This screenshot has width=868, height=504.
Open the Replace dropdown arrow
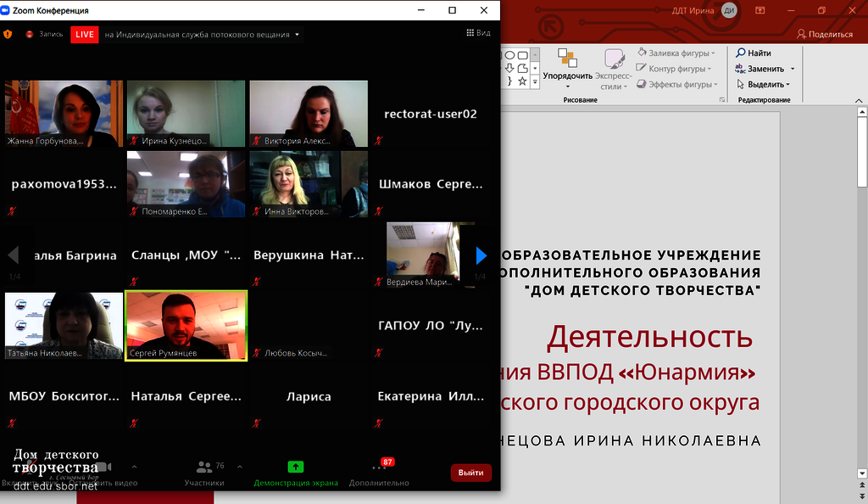tap(793, 69)
